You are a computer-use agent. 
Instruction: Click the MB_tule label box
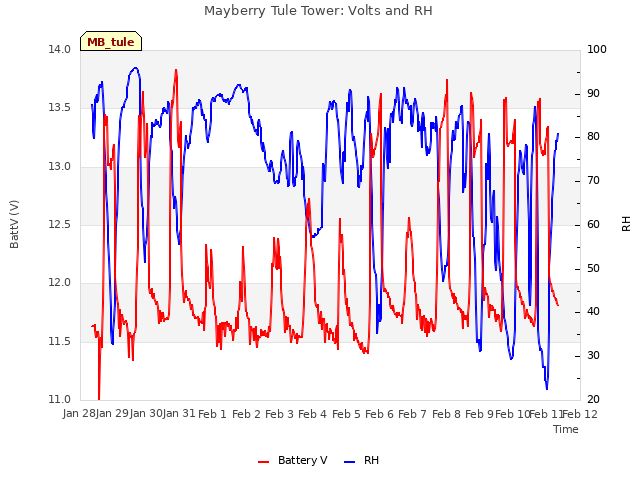pos(111,41)
